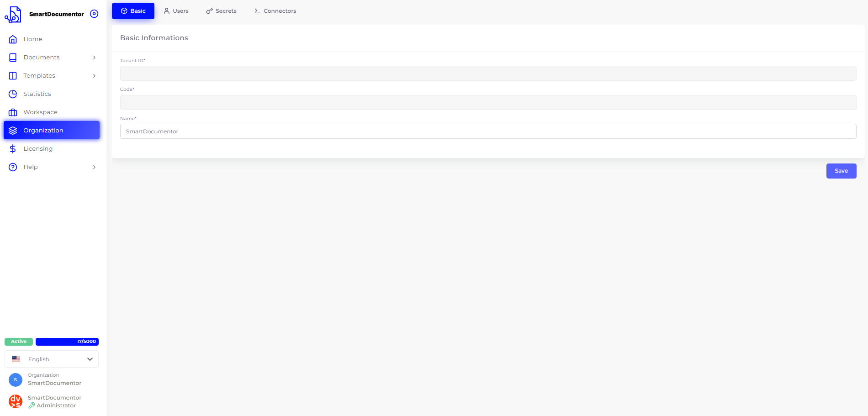Screen dimensions: 868x416
Task: Click the Active status badge
Action: (19, 342)
